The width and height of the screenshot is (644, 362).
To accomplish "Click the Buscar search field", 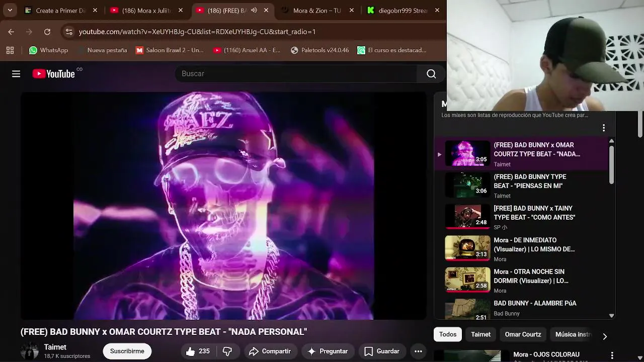I will coord(297,74).
